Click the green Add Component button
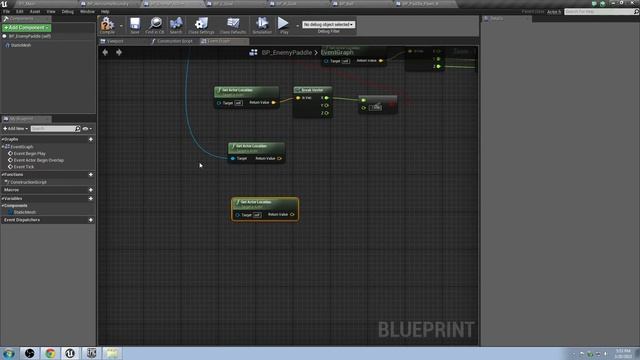The image size is (640, 360). (27, 28)
